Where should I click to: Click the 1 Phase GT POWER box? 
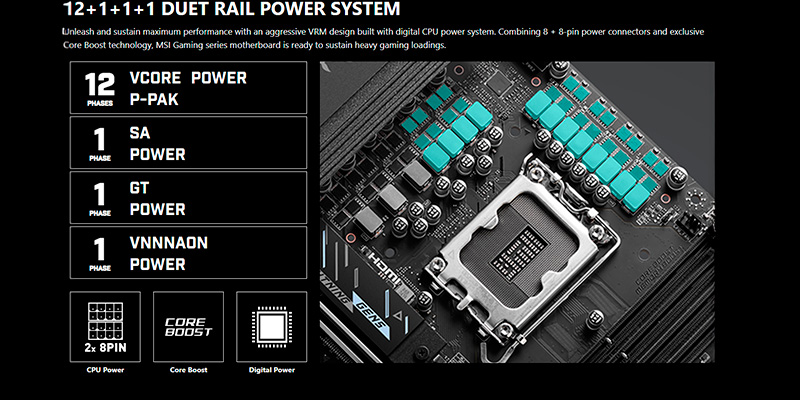pos(188,197)
